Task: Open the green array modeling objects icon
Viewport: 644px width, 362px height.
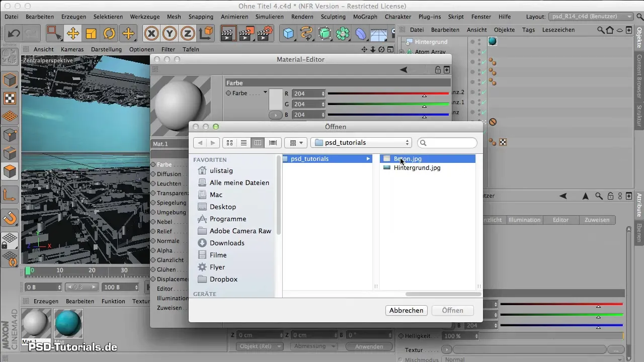Action: pyautogui.click(x=343, y=34)
